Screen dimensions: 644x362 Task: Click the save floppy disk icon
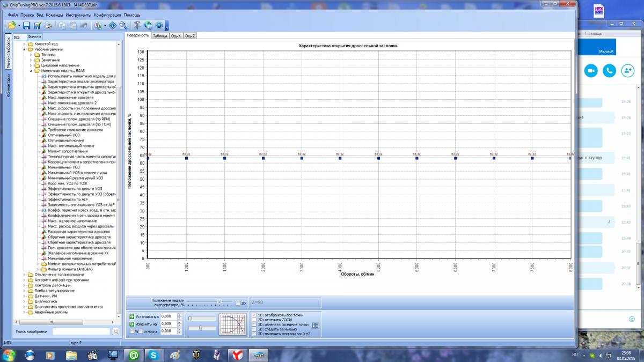coord(26,25)
